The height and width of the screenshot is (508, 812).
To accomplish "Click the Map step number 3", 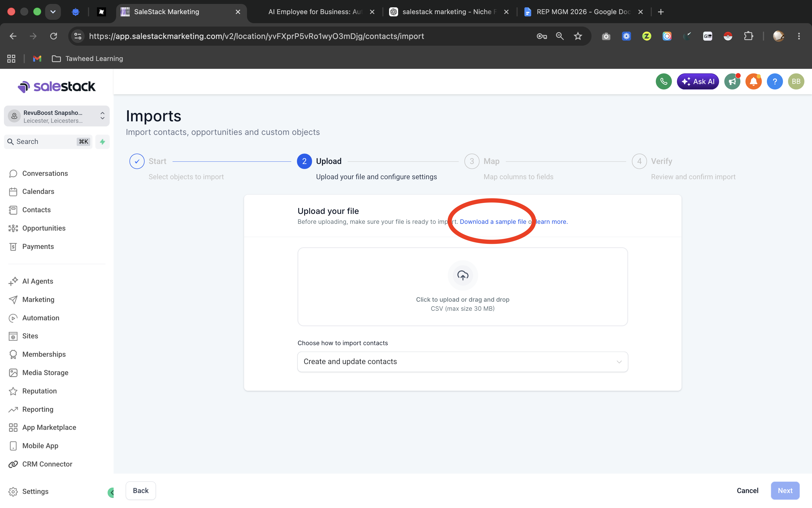I will 472,161.
